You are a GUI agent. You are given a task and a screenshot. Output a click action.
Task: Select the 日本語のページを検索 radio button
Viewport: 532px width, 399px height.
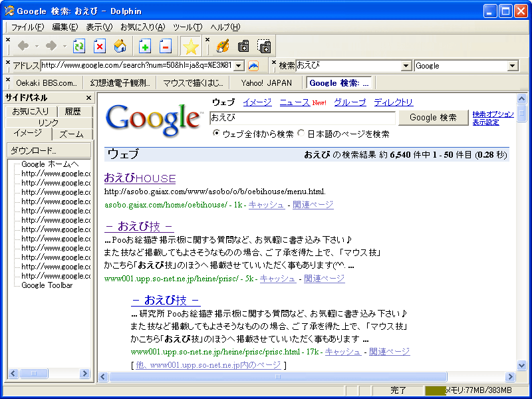(x=301, y=134)
